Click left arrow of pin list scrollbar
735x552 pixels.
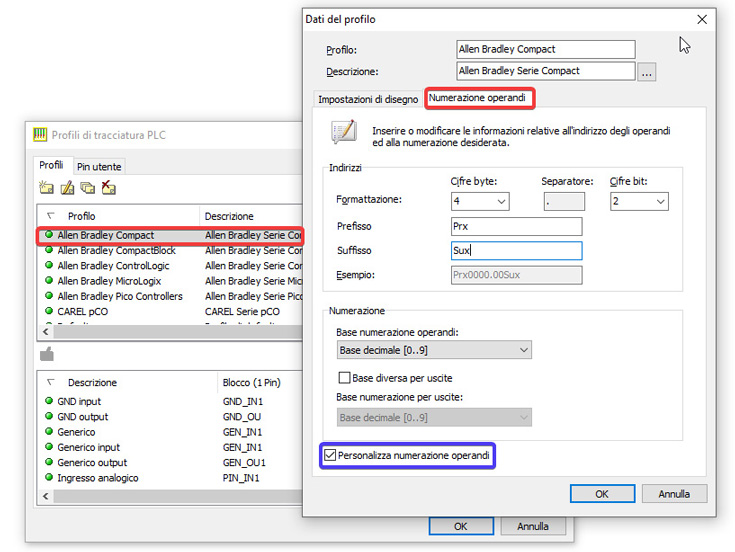[45, 496]
